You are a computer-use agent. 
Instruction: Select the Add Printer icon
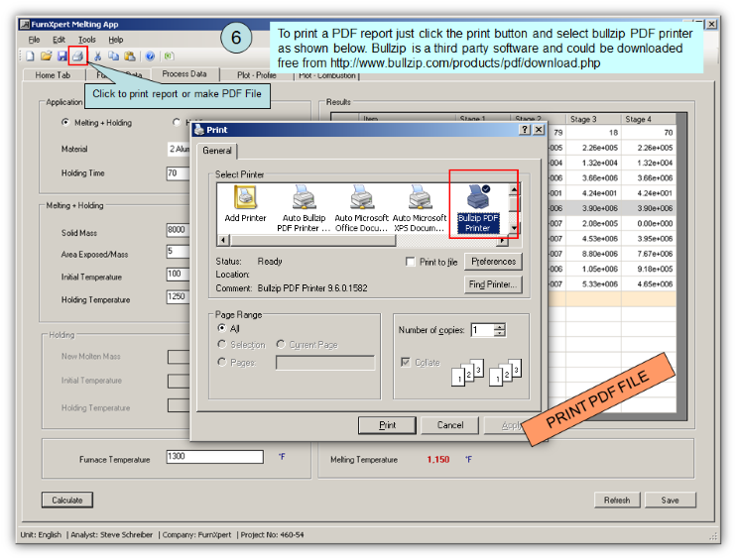pyautogui.click(x=245, y=204)
